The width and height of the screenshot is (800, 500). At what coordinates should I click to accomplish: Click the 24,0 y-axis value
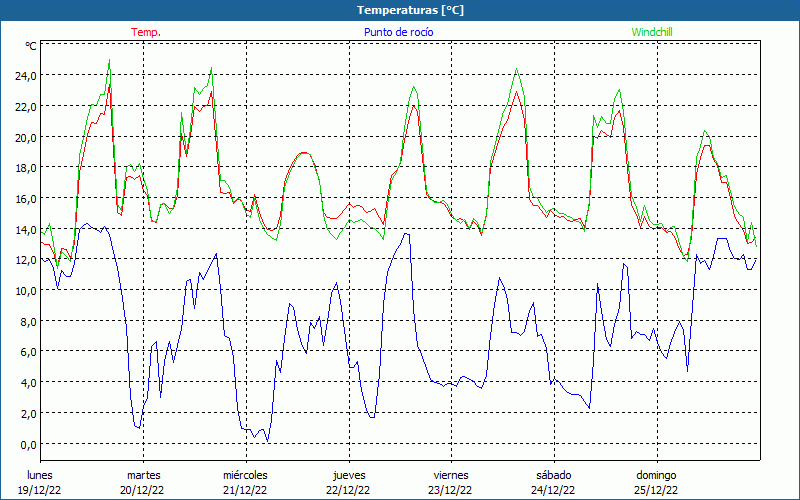click(x=26, y=76)
